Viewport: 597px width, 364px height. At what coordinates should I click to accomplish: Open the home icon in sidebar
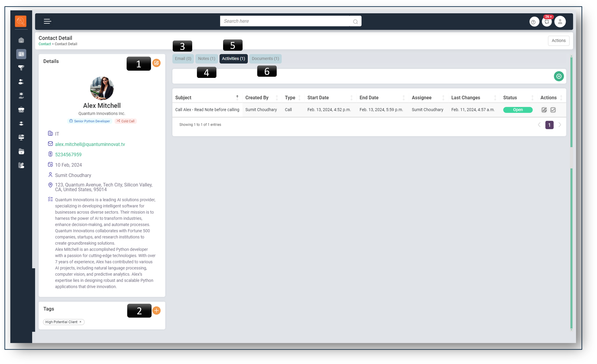(21, 40)
